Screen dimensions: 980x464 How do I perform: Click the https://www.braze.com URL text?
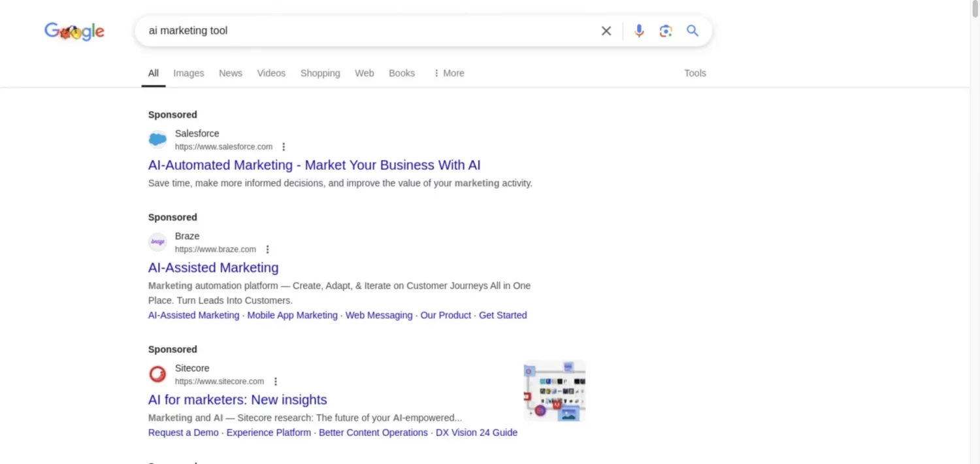pos(216,250)
